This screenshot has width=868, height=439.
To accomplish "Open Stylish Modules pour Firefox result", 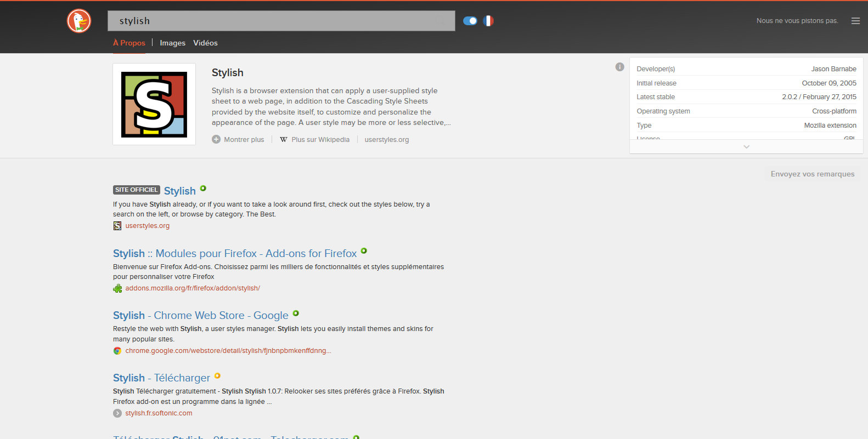I will coord(235,253).
